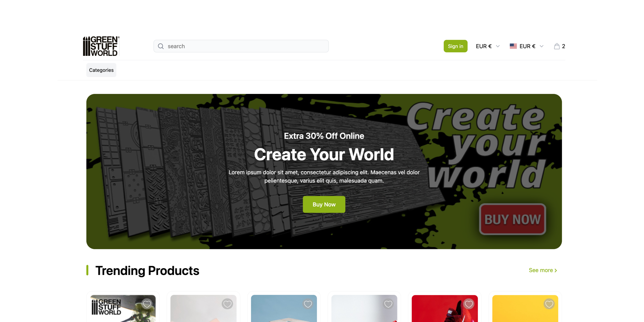Open the Categories menu

[x=101, y=70]
